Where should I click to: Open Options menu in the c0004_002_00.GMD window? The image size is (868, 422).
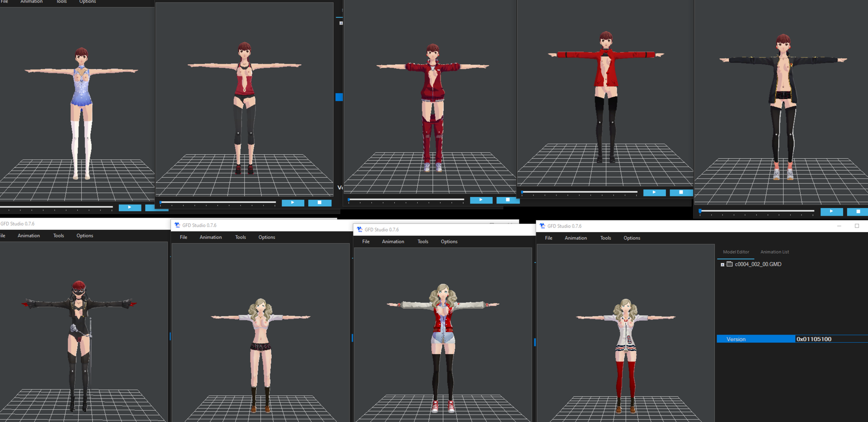632,238
